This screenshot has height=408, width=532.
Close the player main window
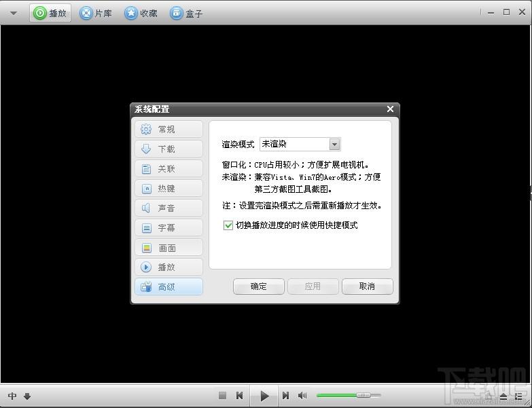[522, 12]
